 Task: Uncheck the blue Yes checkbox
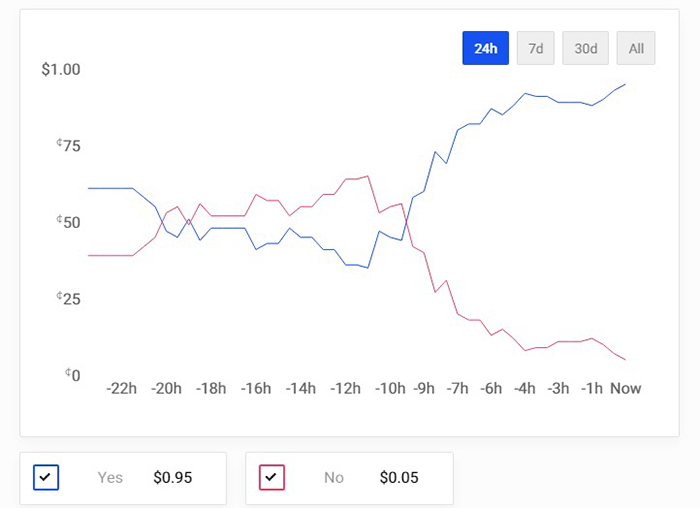click(46, 477)
